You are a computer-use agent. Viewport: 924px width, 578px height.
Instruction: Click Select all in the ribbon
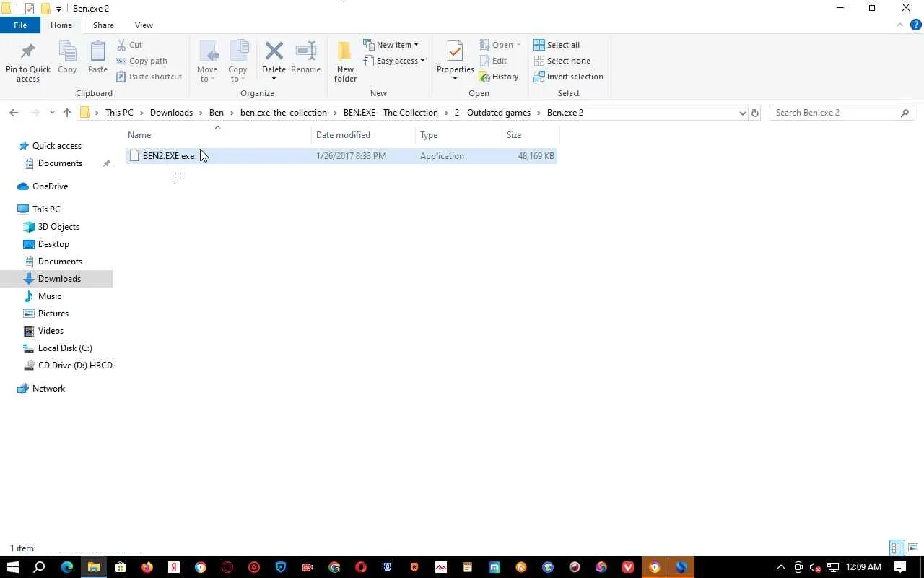tap(557, 45)
